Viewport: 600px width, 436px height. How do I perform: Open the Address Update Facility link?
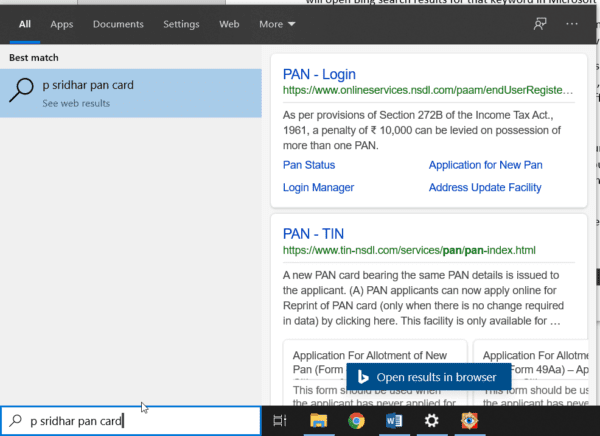tap(485, 188)
